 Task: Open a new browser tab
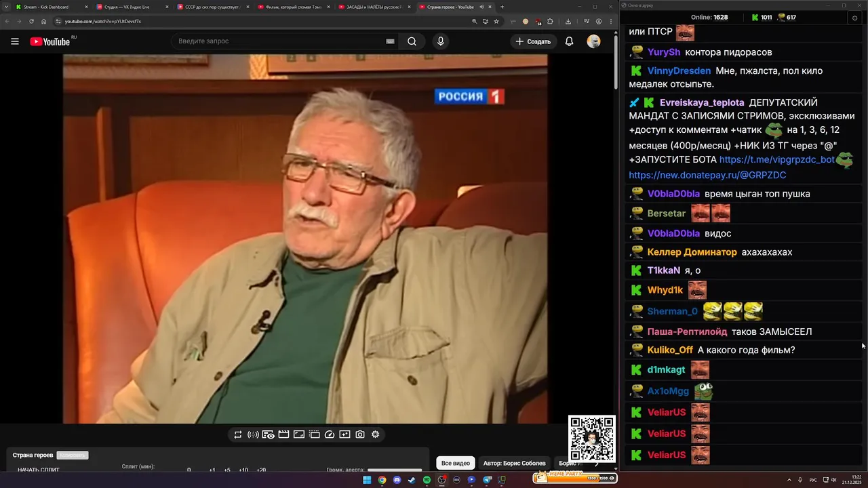[x=502, y=7]
